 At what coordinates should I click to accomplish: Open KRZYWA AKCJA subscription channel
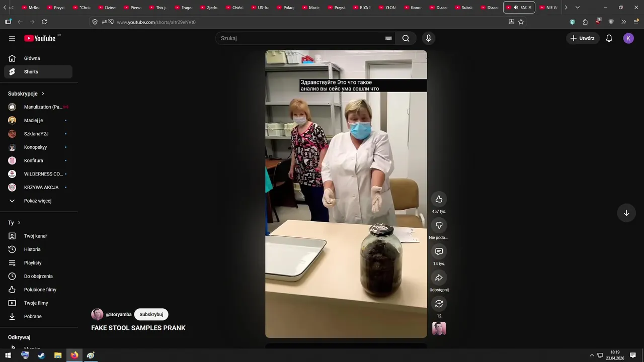tap(38, 188)
